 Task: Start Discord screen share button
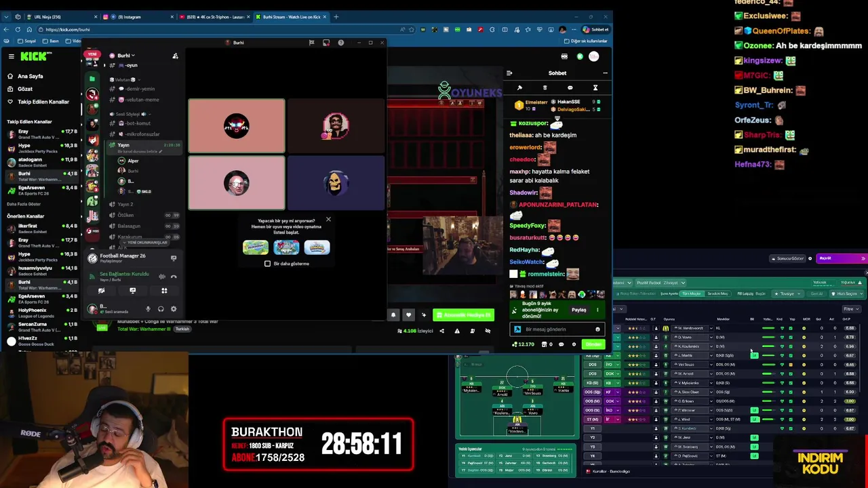(x=132, y=291)
